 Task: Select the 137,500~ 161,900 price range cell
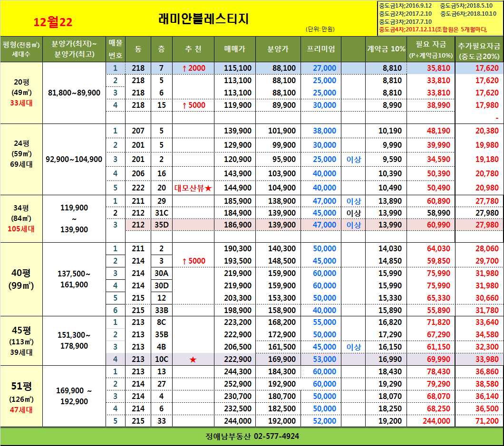[x=74, y=279]
